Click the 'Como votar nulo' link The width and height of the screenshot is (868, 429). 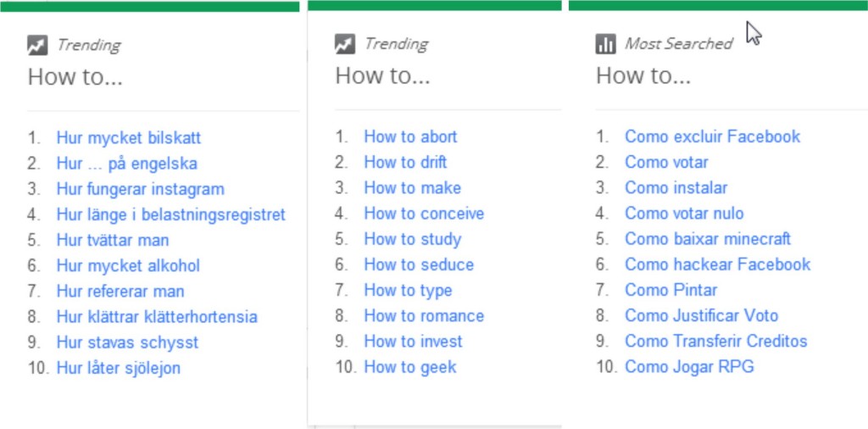[684, 214]
